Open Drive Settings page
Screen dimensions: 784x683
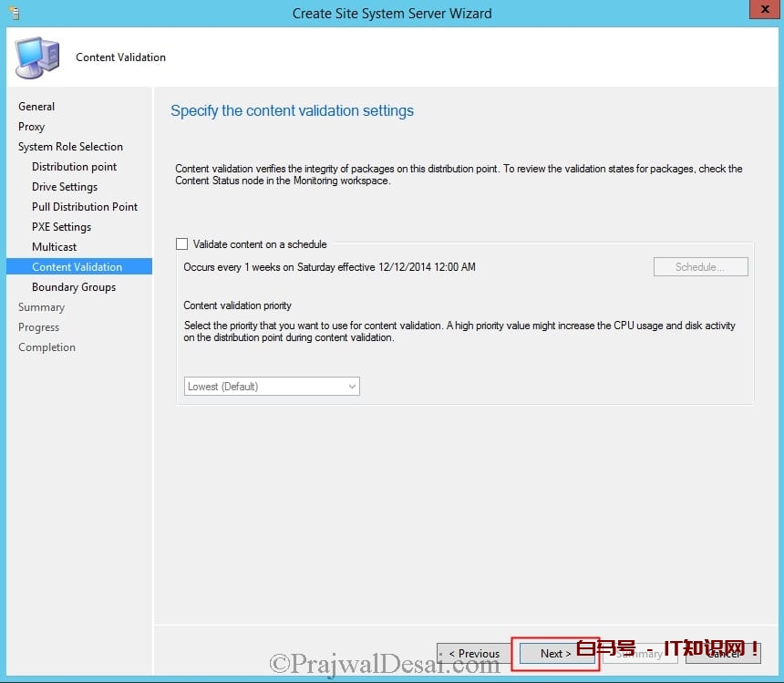click(65, 187)
